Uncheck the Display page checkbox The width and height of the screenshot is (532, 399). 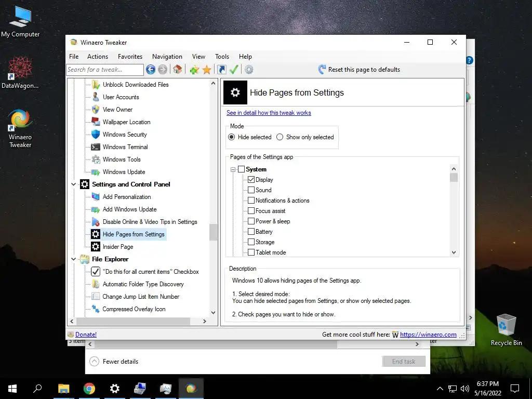251,179
